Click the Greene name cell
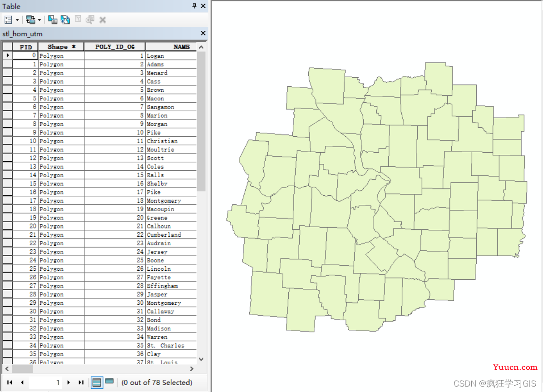The image size is (543, 392). click(171, 218)
